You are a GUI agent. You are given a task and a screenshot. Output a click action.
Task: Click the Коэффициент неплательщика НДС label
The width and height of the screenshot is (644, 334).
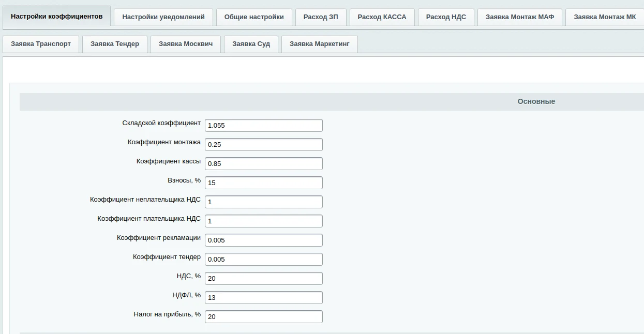[145, 200]
